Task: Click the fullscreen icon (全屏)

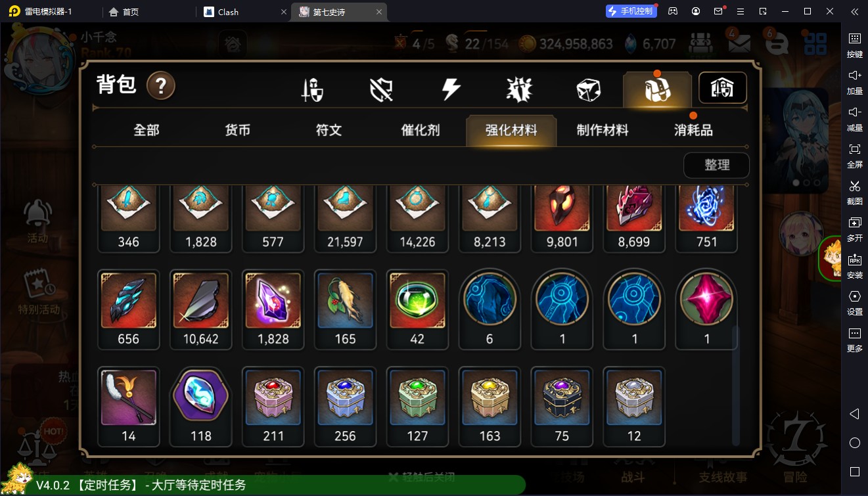Action: click(855, 154)
